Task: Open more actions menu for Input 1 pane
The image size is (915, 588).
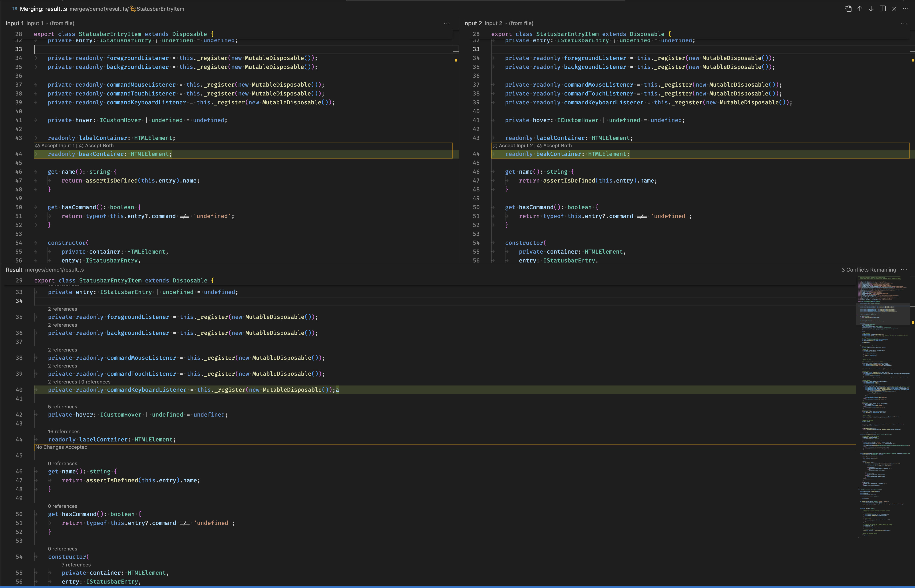Action: point(447,23)
